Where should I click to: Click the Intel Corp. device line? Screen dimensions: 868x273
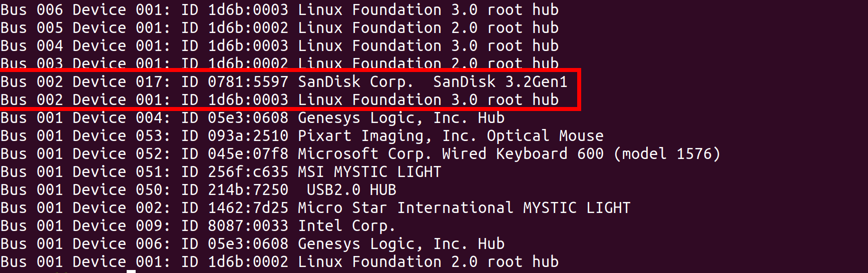click(x=198, y=225)
